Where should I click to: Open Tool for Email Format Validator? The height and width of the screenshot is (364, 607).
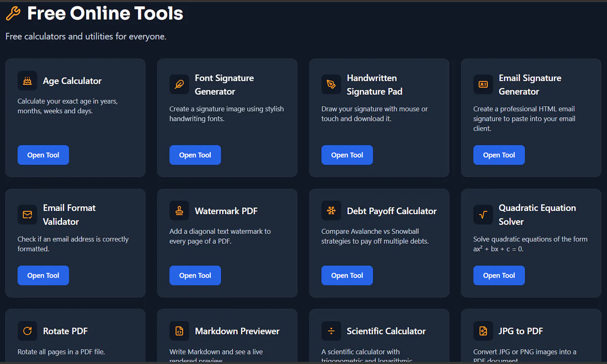(x=43, y=275)
